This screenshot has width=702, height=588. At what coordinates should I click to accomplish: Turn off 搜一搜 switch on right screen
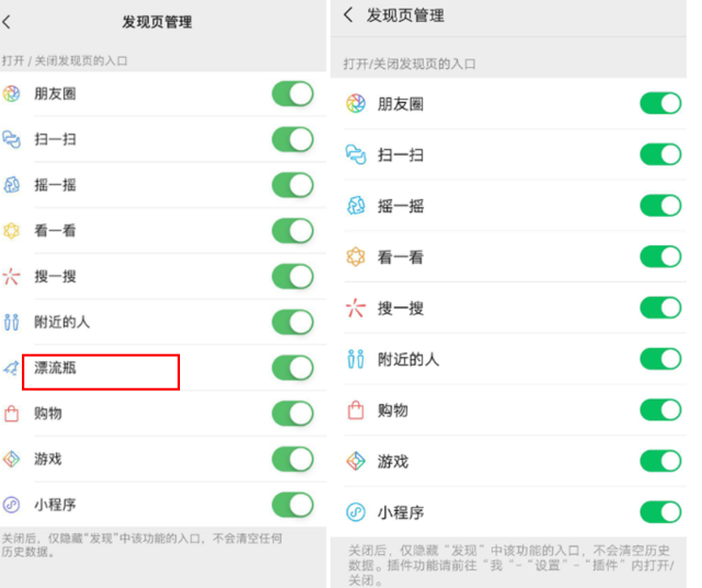click(x=661, y=307)
